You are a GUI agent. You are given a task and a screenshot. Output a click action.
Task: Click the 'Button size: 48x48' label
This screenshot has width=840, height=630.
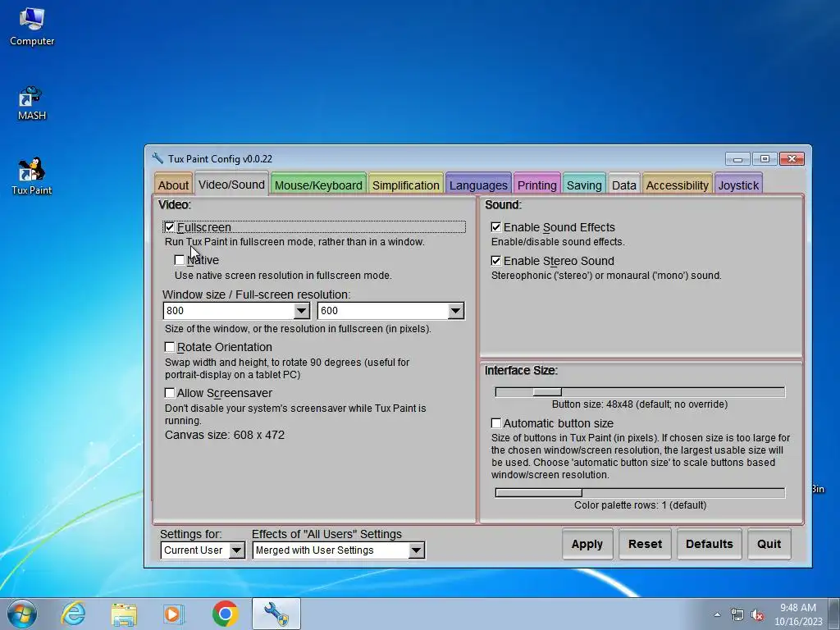pos(640,404)
